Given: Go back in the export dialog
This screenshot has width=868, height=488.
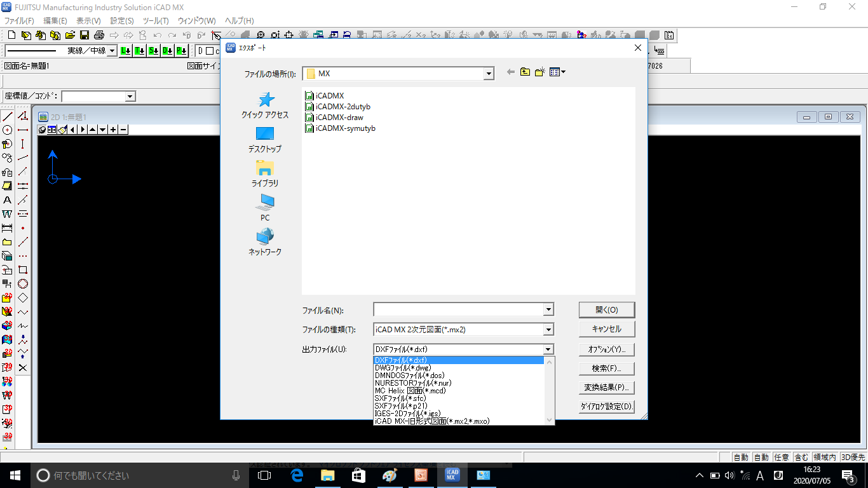Looking at the screenshot, I should click(510, 72).
